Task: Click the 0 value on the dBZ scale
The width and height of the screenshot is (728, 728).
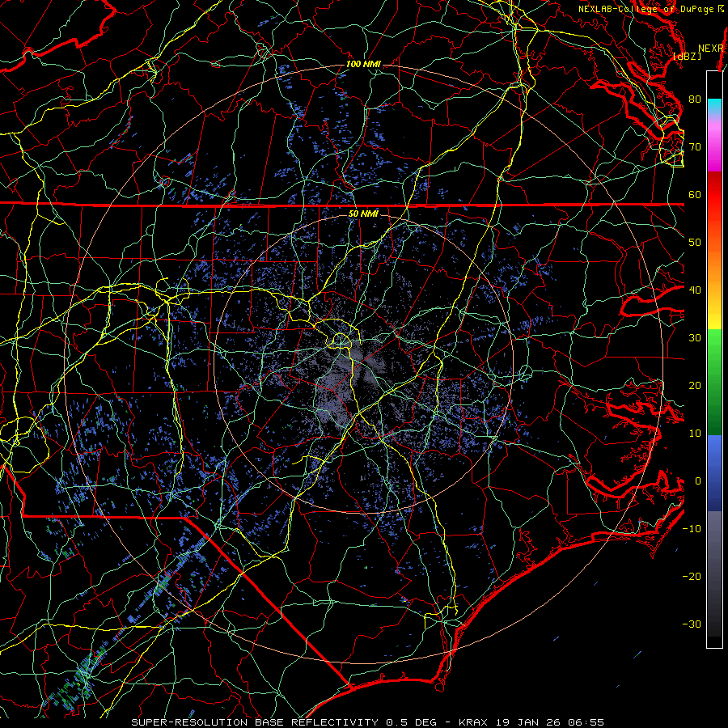Action: pyautogui.click(x=698, y=481)
